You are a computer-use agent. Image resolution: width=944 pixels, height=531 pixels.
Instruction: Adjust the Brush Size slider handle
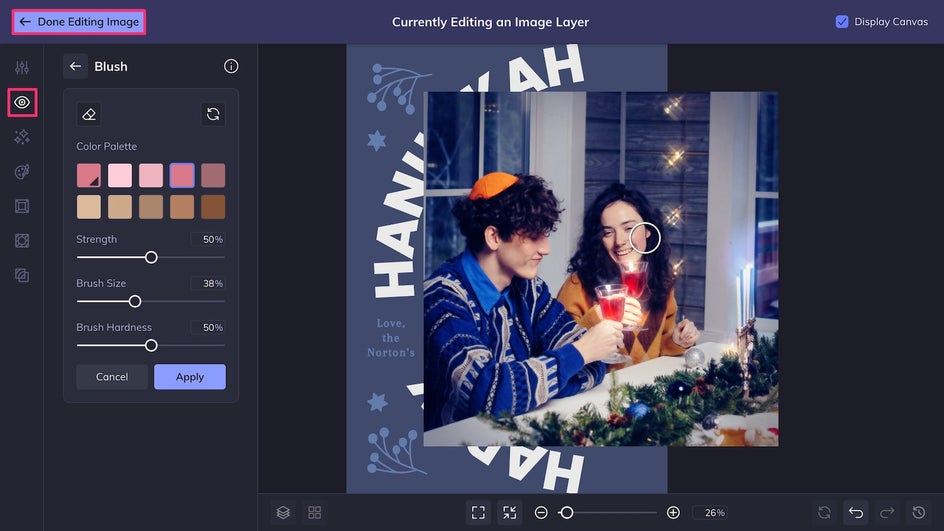[135, 301]
